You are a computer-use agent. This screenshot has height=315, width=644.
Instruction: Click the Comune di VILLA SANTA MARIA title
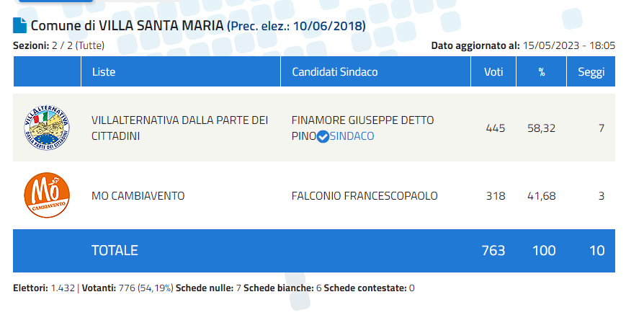click(128, 26)
